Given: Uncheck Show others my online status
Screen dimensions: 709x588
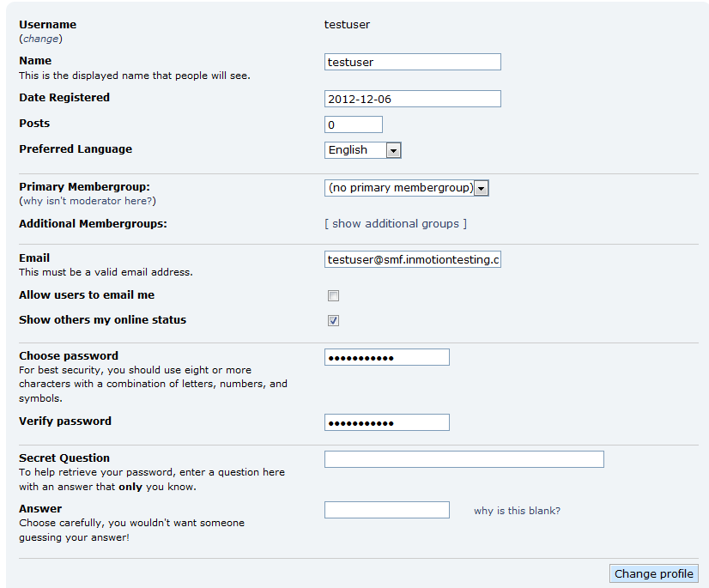Looking at the screenshot, I should click(x=333, y=320).
